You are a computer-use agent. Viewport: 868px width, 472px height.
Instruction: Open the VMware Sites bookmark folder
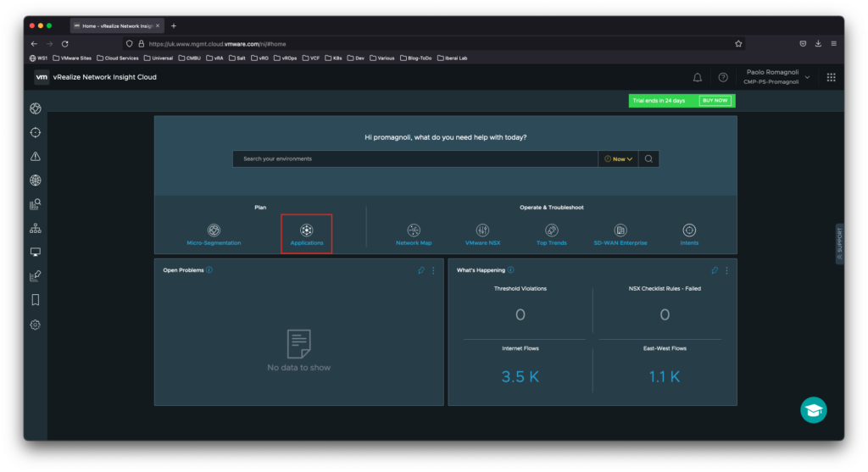[73, 58]
